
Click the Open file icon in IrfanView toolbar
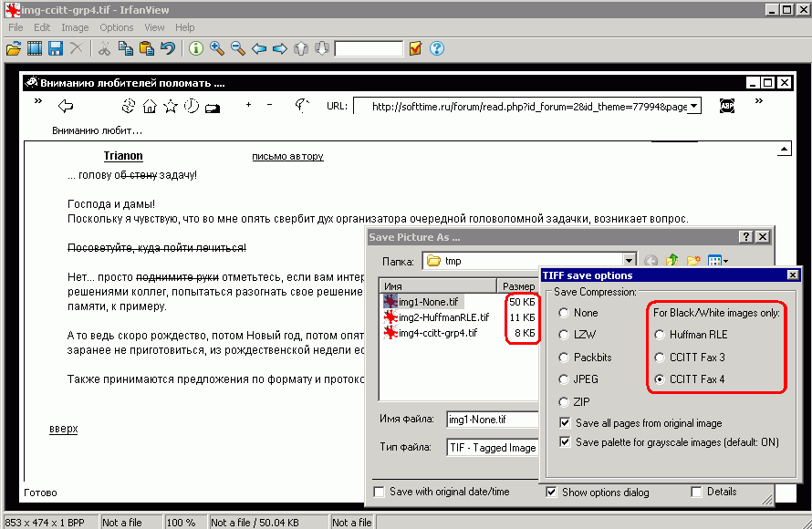pyautogui.click(x=14, y=48)
